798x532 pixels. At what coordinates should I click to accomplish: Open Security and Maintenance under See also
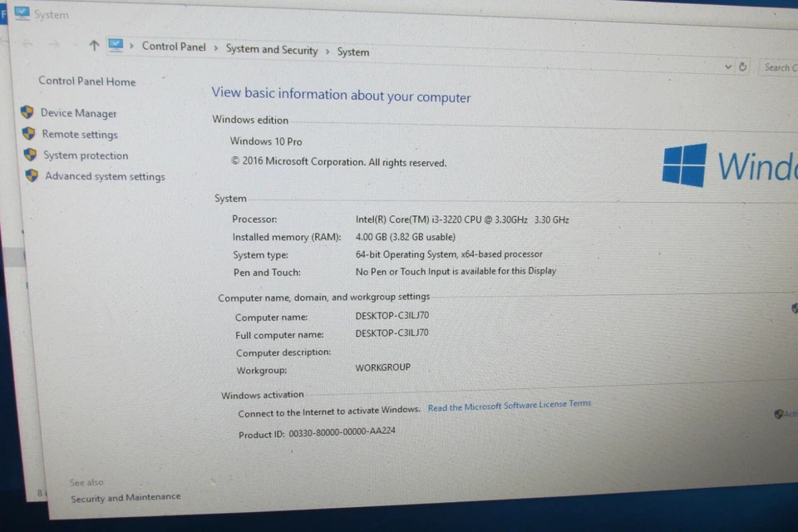(x=126, y=496)
